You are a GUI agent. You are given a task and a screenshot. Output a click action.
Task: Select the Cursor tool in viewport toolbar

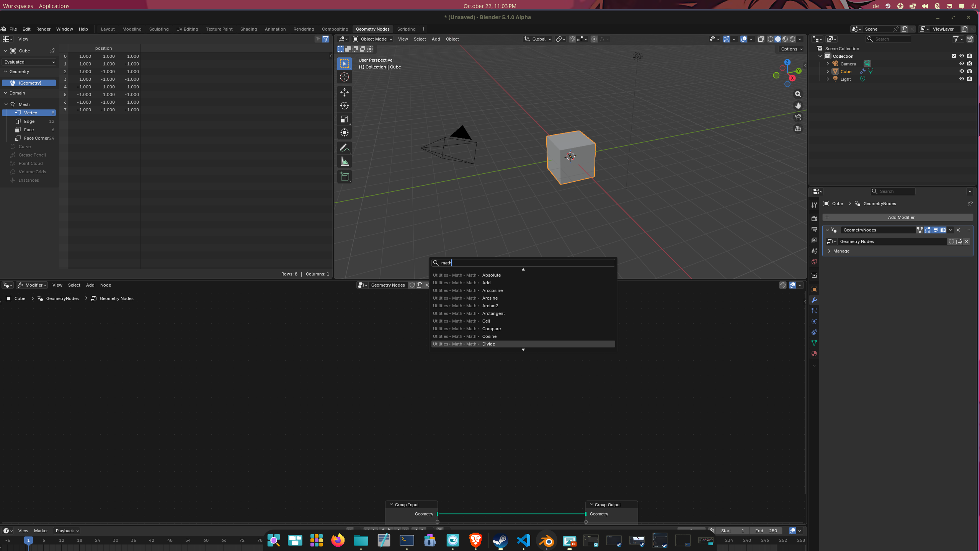(345, 77)
